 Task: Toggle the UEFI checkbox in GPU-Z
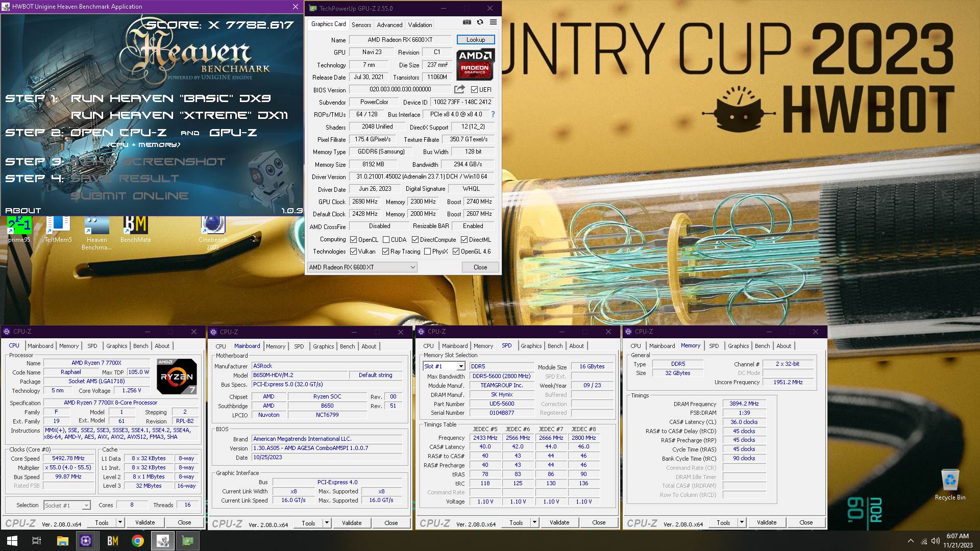[474, 89]
